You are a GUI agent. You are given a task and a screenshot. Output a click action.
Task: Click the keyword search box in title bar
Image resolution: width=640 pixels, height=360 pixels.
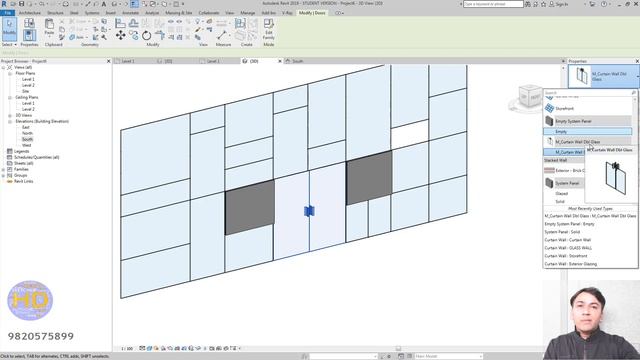pos(493,4)
